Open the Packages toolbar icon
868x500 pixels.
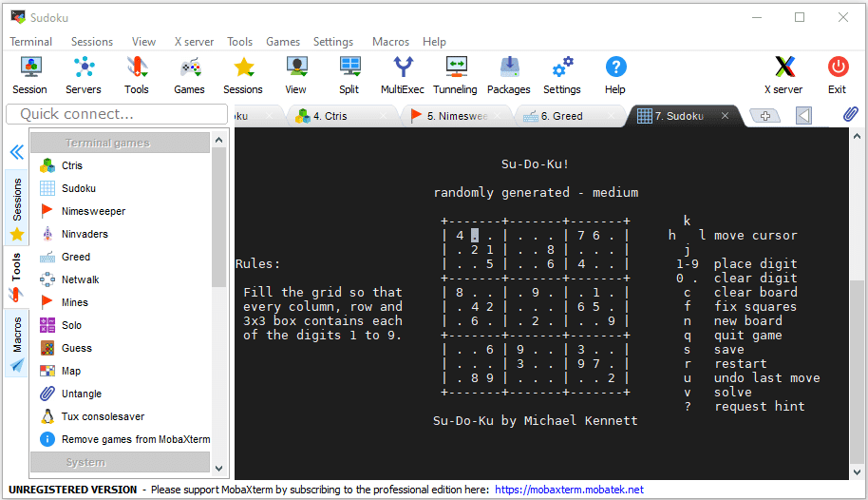(509, 75)
